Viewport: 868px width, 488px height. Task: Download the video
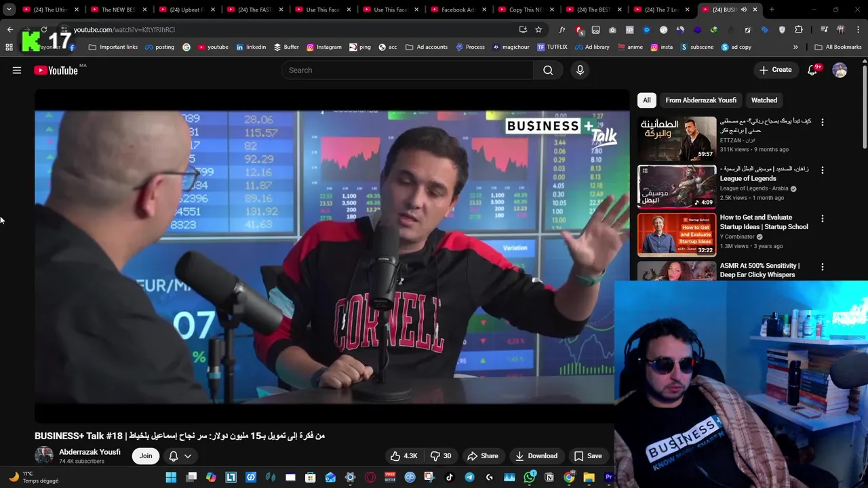[x=536, y=456]
